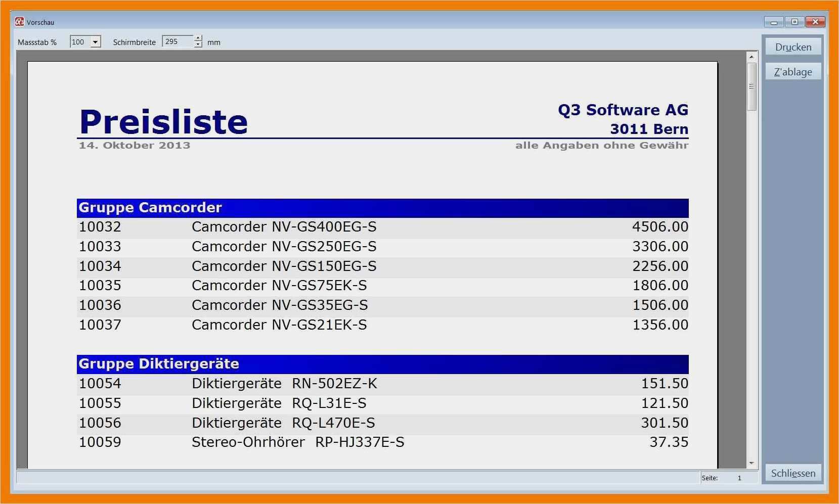Click the Gruppe Diktiergeräte header bar
Screen dimensions: 839x504
click(382, 364)
